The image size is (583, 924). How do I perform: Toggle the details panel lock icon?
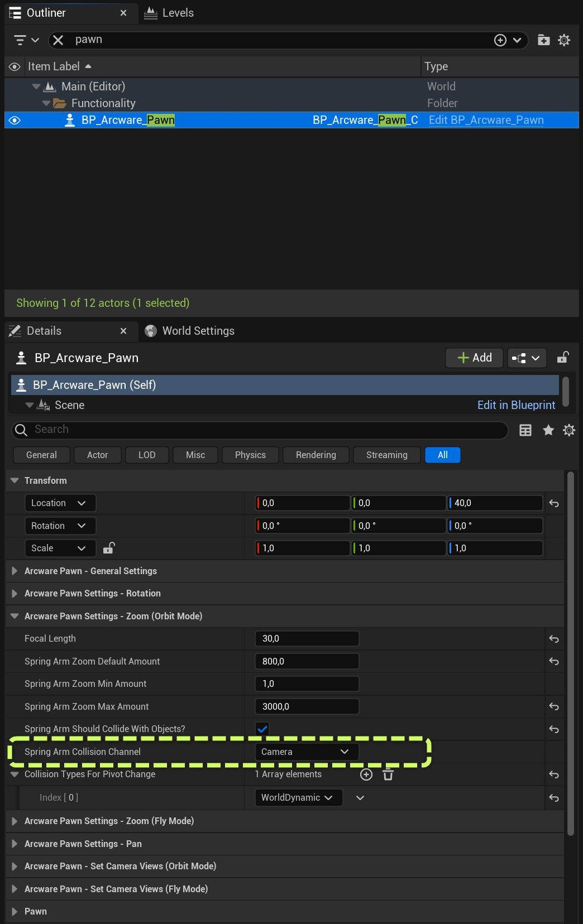[563, 358]
